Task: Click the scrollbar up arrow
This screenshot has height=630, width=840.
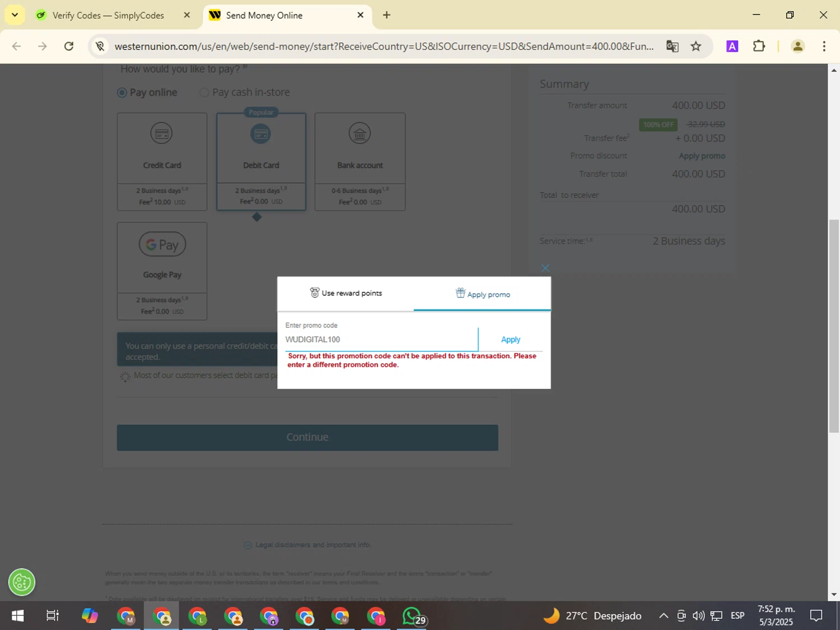Action: [834, 70]
